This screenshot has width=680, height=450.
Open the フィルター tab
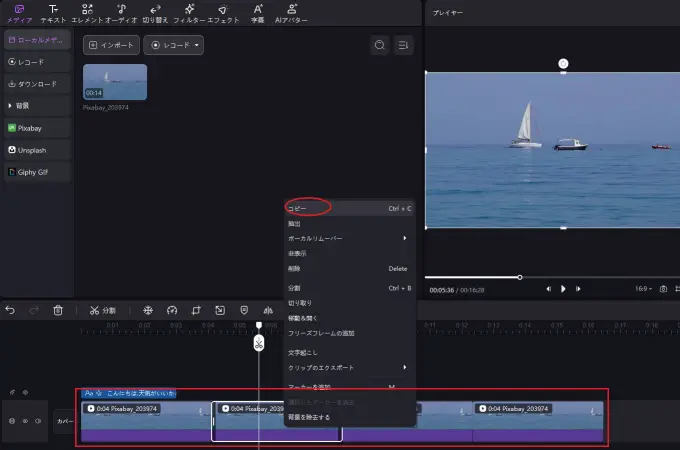click(189, 13)
